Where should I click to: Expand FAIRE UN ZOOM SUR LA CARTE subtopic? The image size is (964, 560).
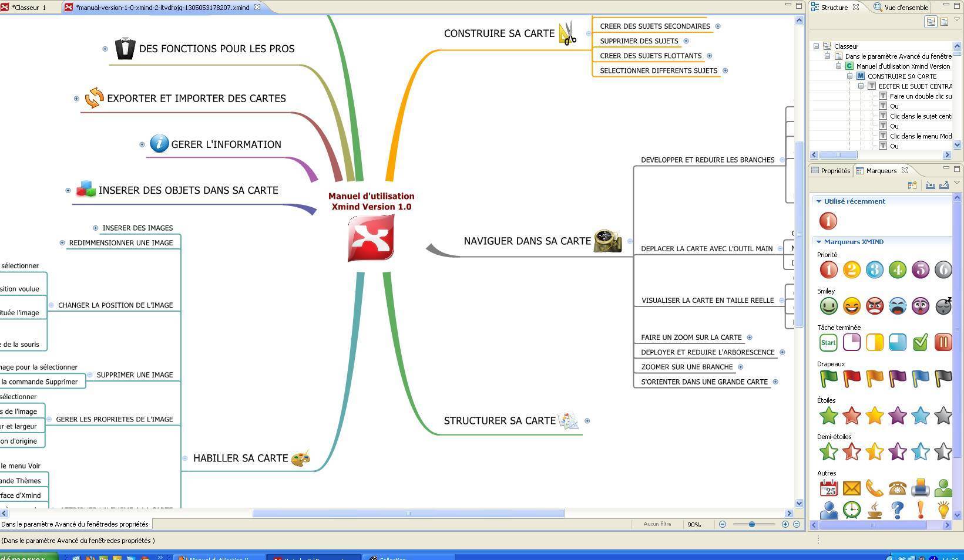tap(750, 338)
